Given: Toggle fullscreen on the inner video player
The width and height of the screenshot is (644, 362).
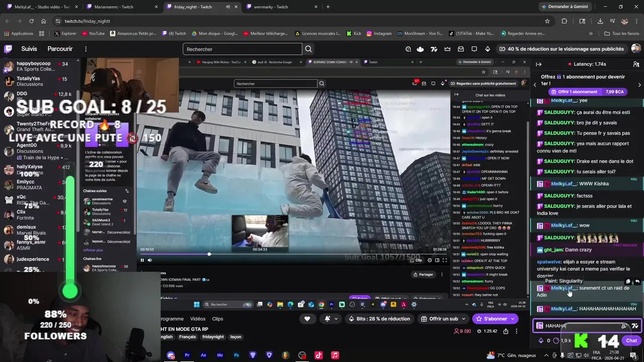Looking at the screenshot, I should click(x=444, y=260).
